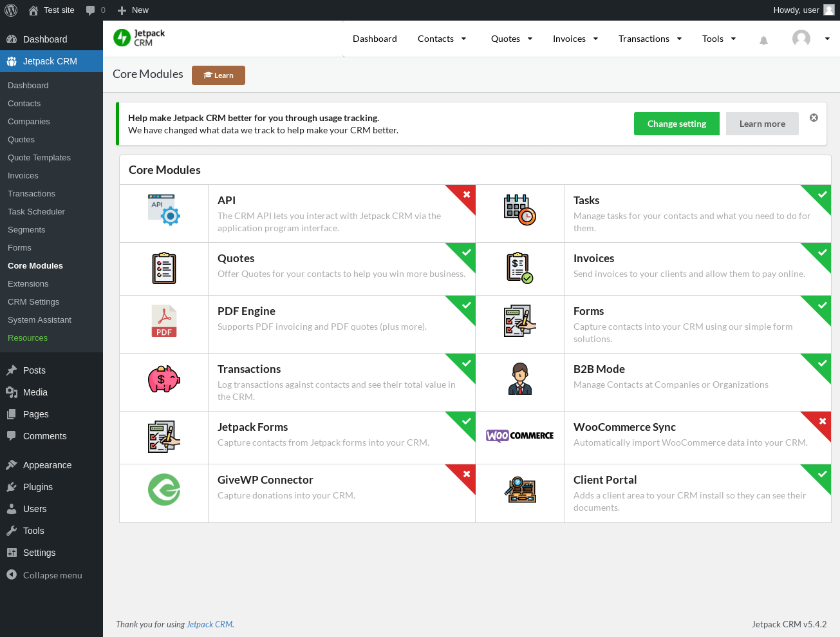Open Extensions in the sidebar menu
The width and height of the screenshot is (840, 637).
[28, 284]
